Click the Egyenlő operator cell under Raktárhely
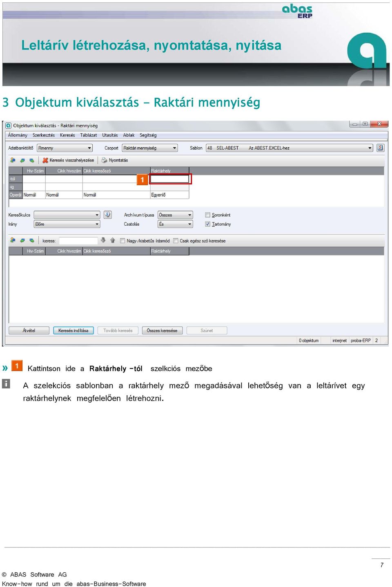This screenshot has width=392, height=587. [169, 195]
